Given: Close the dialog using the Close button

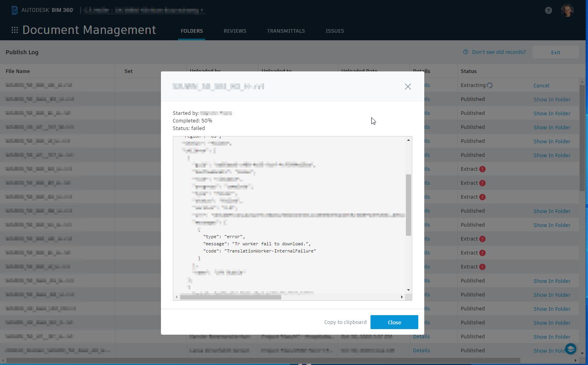Looking at the screenshot, I should (x=394, y=322).
